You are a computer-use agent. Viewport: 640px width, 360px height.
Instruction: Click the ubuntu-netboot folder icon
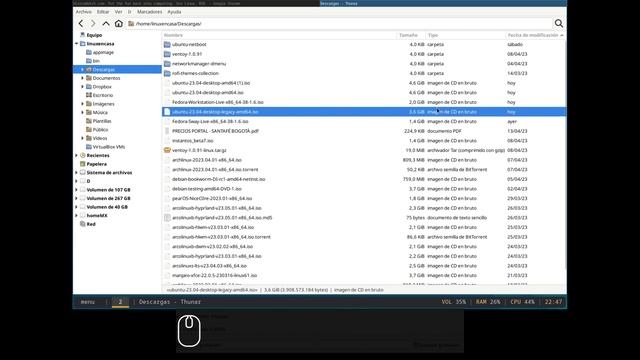pos(167,44)
